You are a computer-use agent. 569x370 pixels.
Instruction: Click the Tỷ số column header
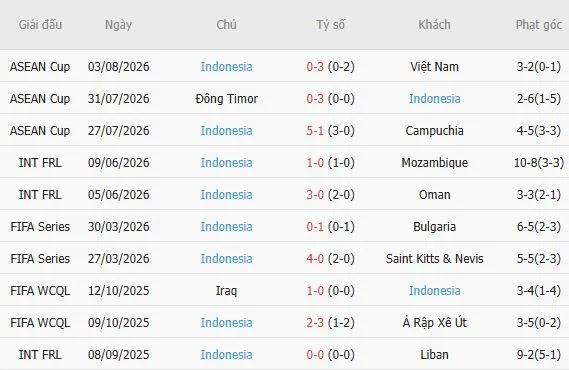click(x=330, y=25)
